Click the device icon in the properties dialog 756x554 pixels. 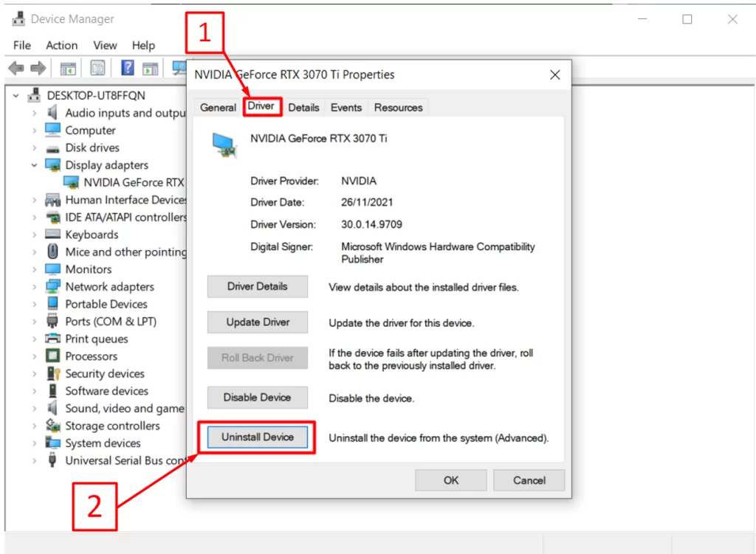[x=224, y=145]
